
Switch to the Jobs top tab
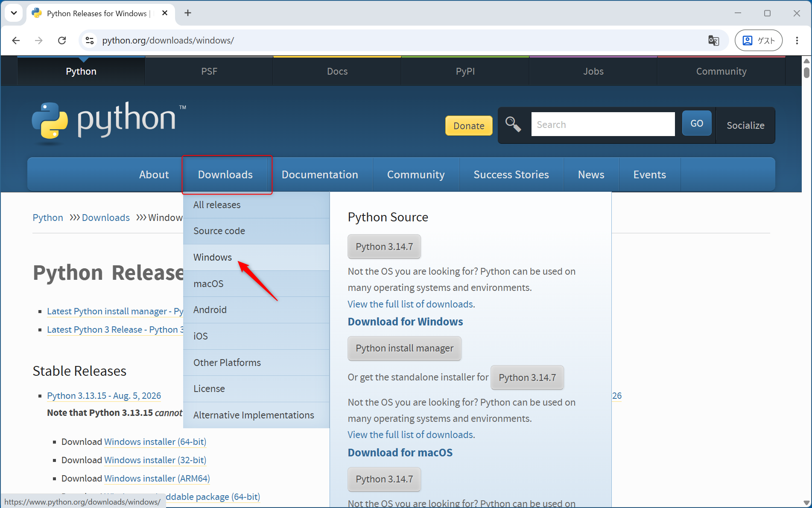click(x=593, y=71)
